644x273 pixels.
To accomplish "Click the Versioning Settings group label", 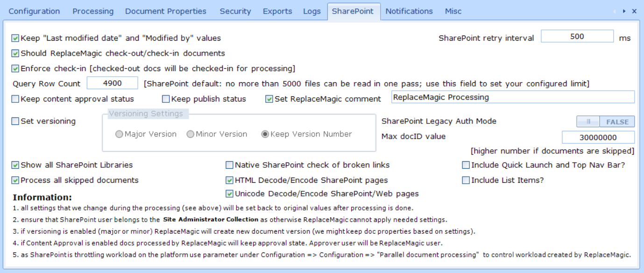I will click(x=146, y=114).
